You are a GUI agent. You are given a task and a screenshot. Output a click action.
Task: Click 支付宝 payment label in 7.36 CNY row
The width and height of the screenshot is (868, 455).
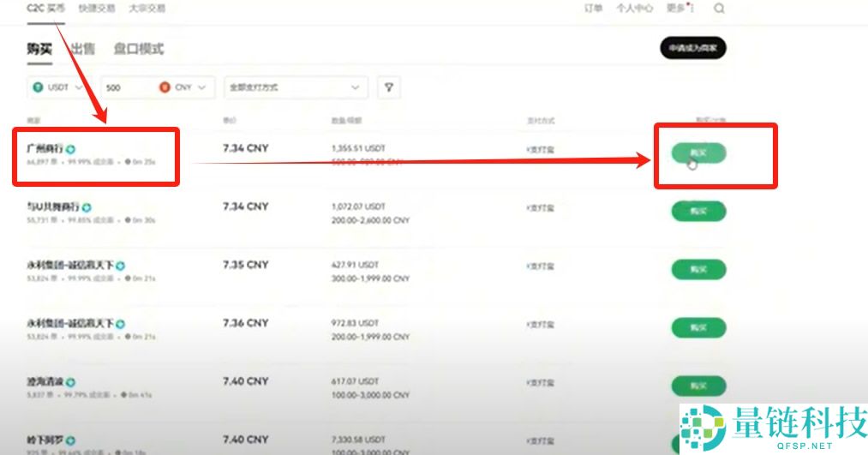[541, 325]
